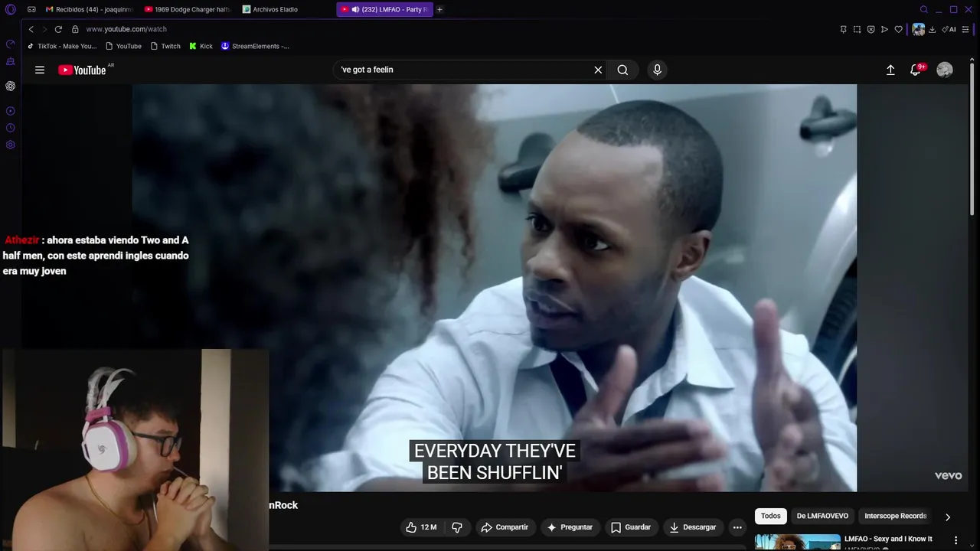The height and width of the screenshot is (551, 980).
Task: Switch to the 1969 Dodge Charger tab
Action: pyautogui.click(x=188, y=9)
